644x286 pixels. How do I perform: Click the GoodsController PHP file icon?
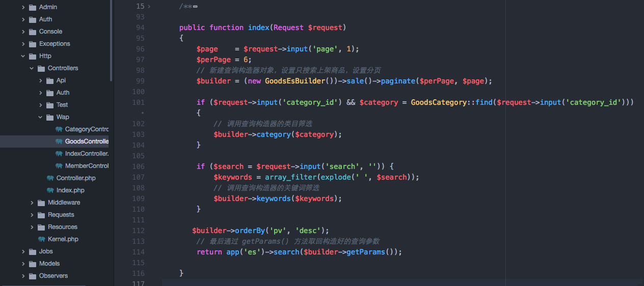point(59,141)
